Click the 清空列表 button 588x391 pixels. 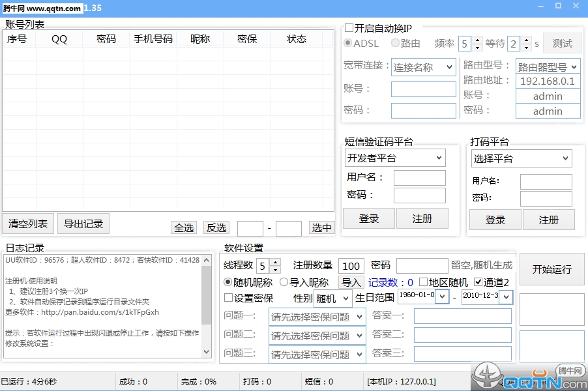pos(28,224)
